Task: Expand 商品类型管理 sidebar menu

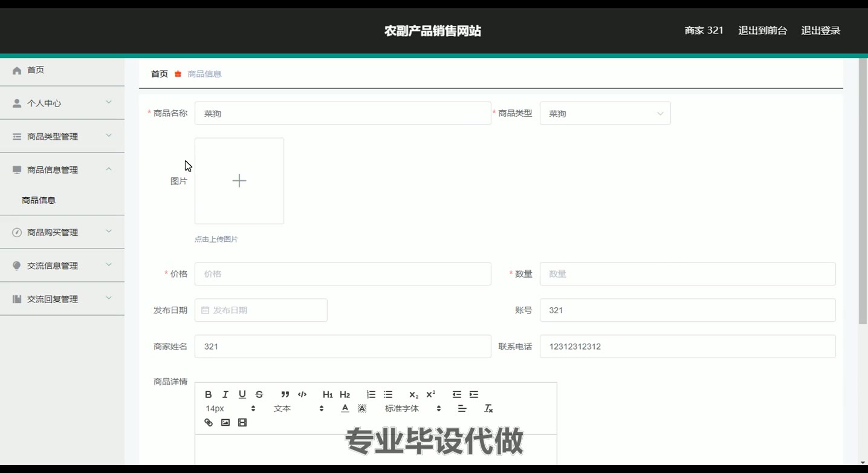Action: click(x=62, y=136)
